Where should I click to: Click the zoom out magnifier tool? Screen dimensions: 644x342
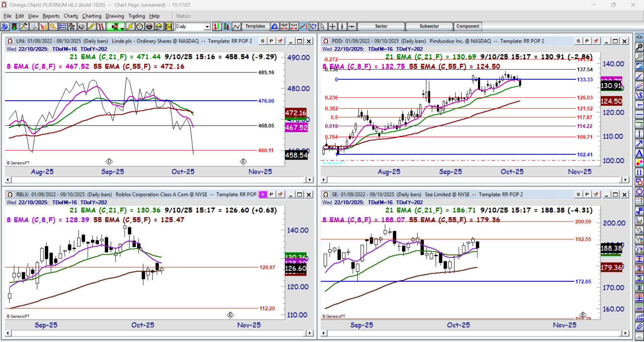coord(639,57)
